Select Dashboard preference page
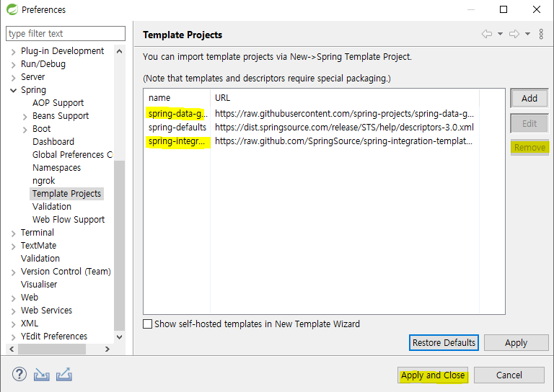The image size is (554, 392). click(x=53, y=141)
